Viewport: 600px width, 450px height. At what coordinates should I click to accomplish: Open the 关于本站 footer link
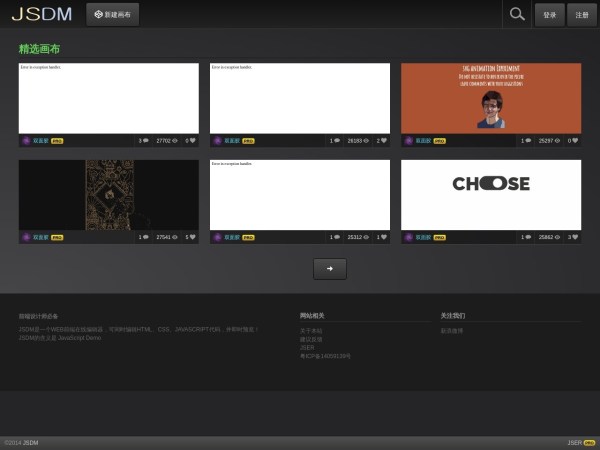311,330
